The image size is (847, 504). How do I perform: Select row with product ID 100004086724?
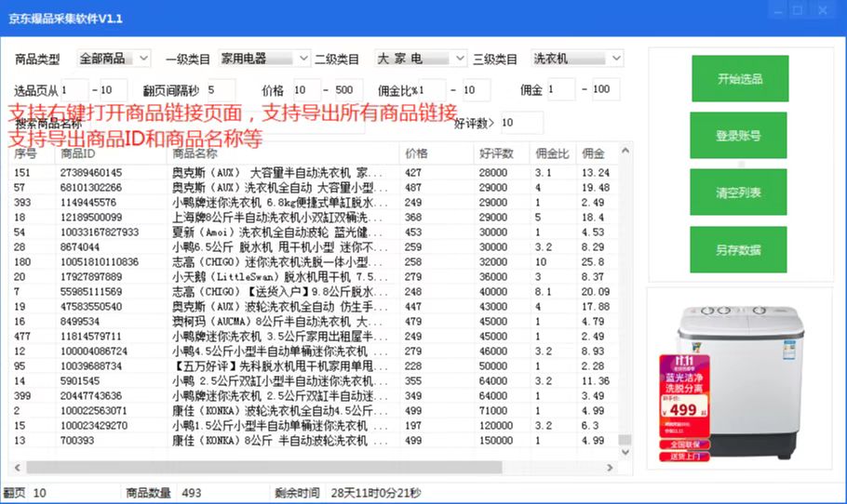coord(314,351)
